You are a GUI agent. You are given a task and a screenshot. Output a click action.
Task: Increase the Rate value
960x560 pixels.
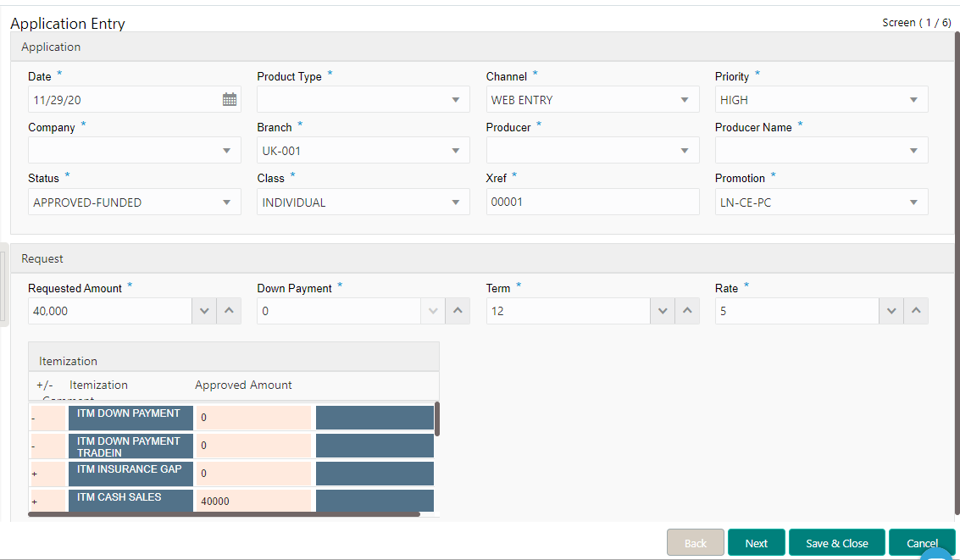tap(917, 311)
